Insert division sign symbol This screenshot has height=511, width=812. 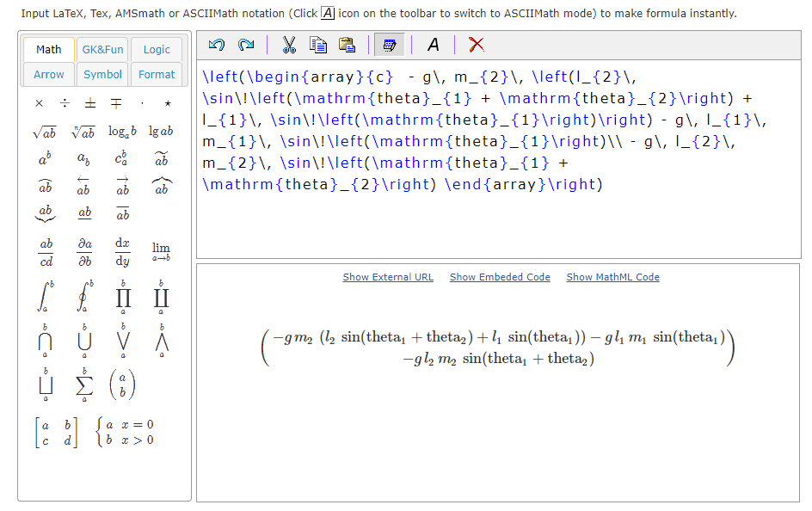[65, 103]
